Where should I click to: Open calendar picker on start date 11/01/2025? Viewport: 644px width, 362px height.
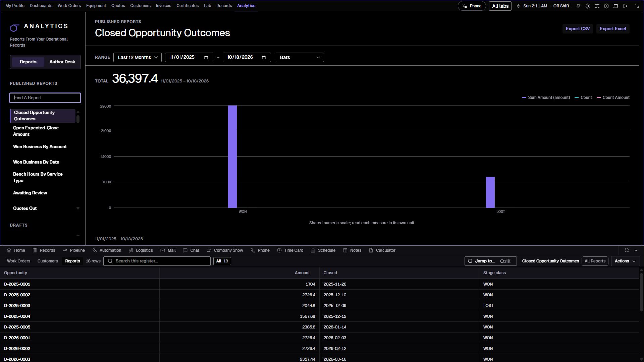(206, 57)
